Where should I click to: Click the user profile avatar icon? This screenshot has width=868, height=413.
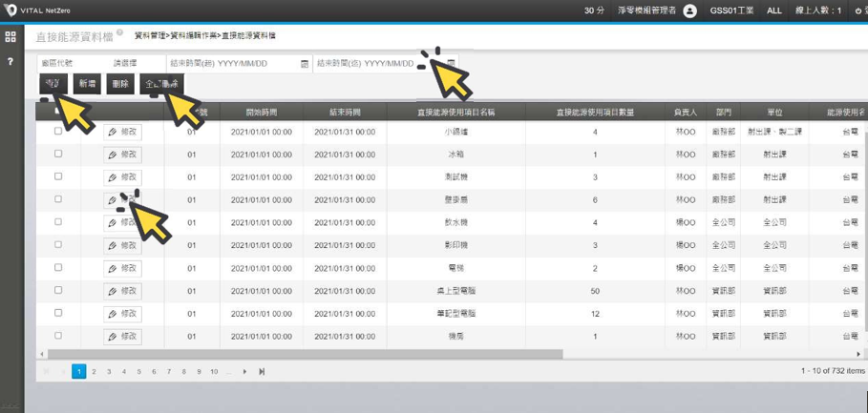pos(690,10)
